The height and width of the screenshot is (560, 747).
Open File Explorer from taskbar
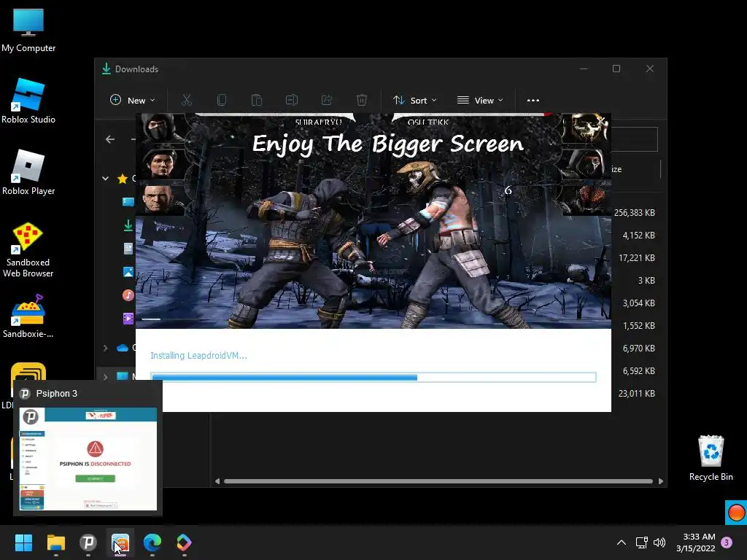coord(55,542)
